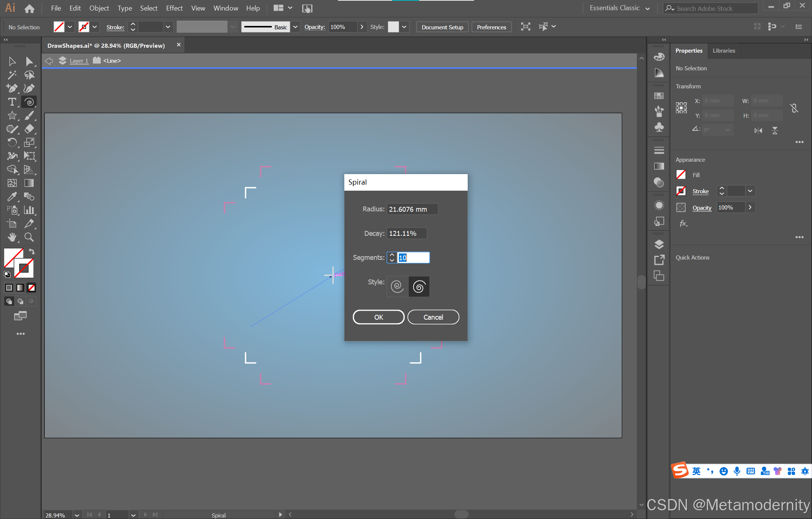Choose the second spiral style option
Image resolution: width=812 pixels, height=519 pixels.
pos(419,287)
